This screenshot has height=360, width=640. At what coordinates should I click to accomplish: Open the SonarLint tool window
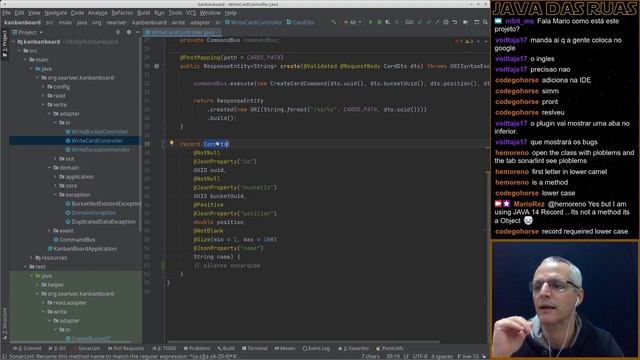87,348
